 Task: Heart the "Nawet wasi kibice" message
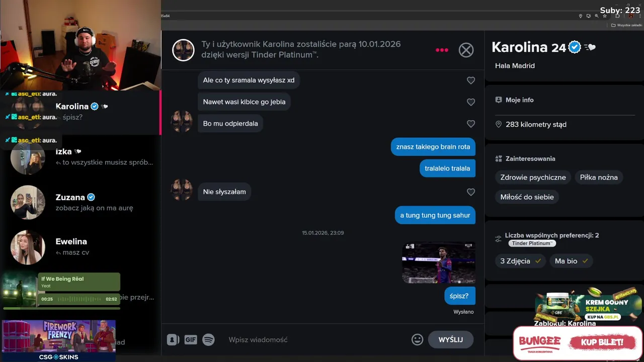click(x=471, y=102)
